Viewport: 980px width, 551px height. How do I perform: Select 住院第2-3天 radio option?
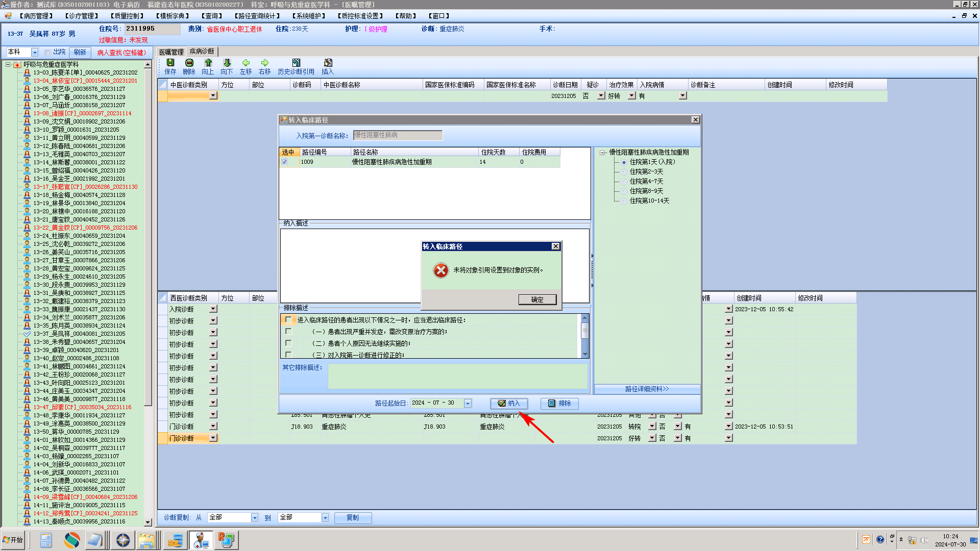click(624, 172)
